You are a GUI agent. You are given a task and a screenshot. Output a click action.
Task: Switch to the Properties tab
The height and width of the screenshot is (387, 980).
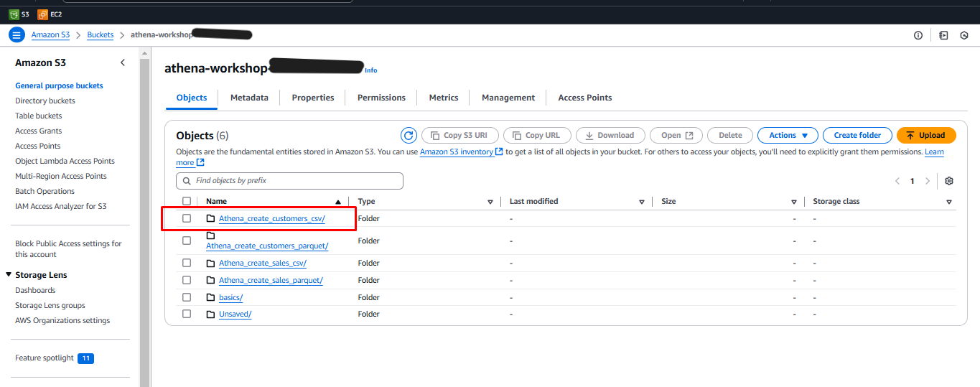coord(312,98)
